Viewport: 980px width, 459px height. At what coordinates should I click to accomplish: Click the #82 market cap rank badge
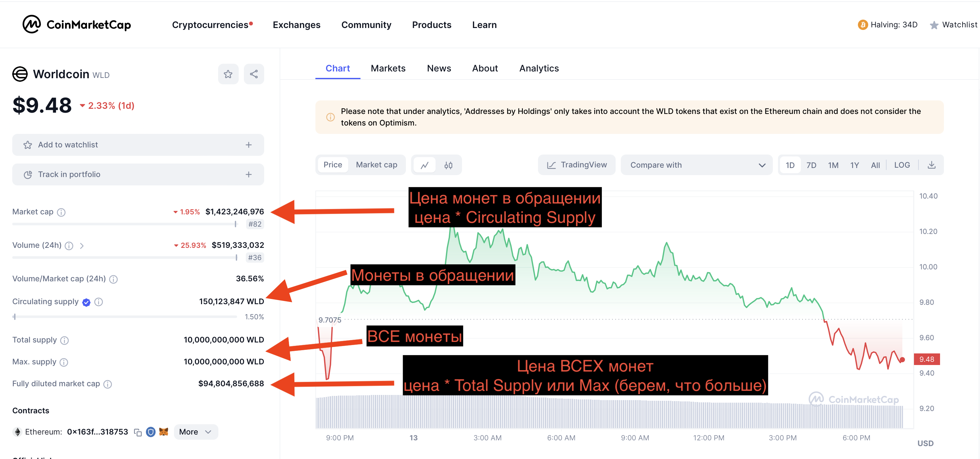coord(255,224)
